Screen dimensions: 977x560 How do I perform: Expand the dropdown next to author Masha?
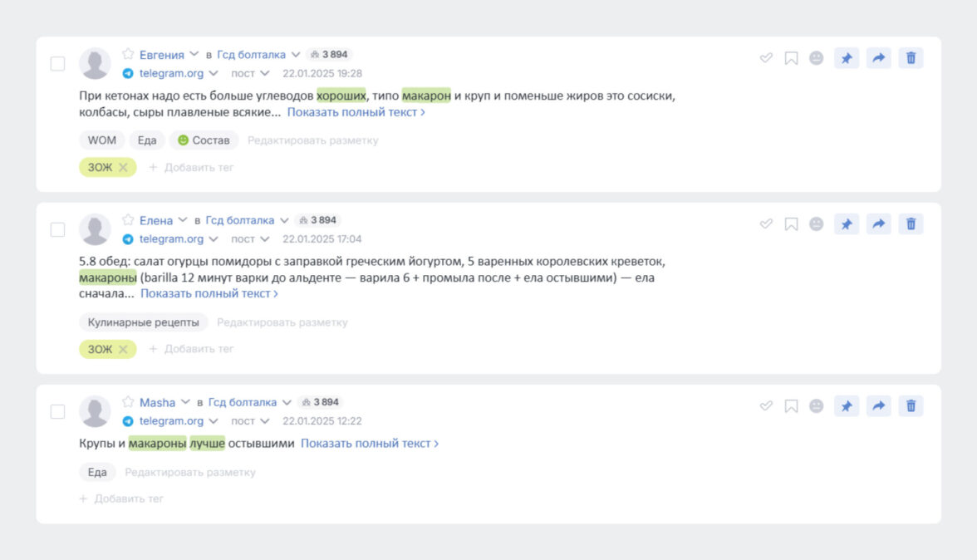point(185,402)
